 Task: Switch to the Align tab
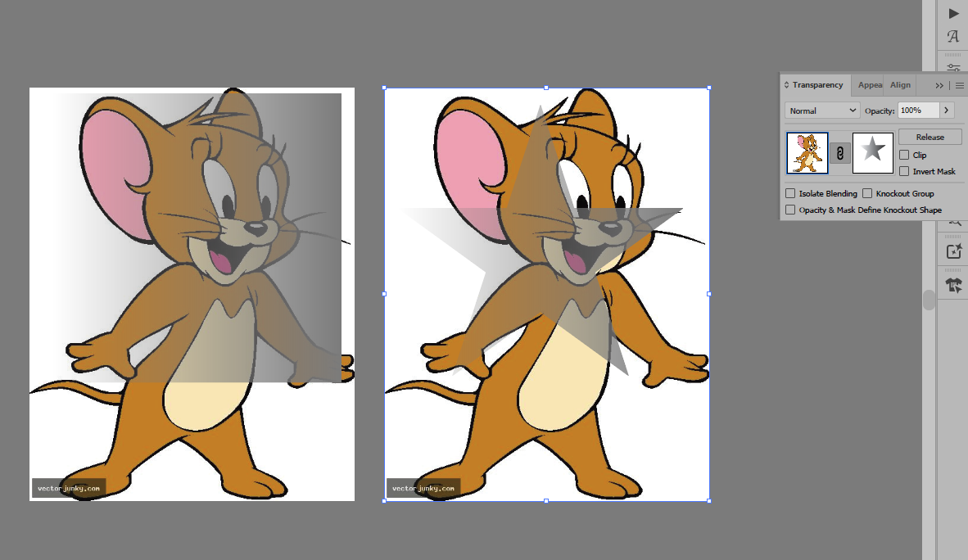click(900, 84)
